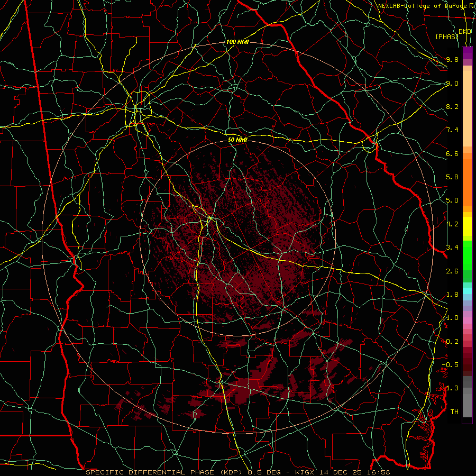Pick the cyan band of the color scale

(467, 290)
